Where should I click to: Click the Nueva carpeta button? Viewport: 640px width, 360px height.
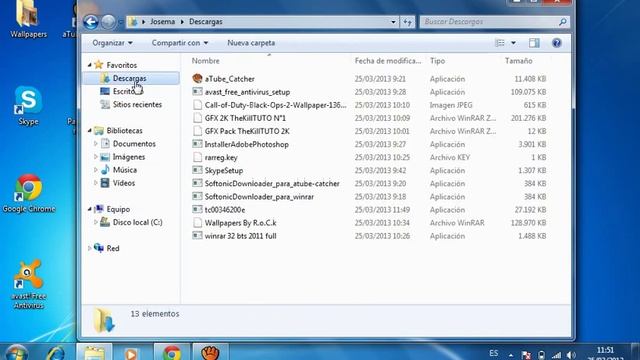251,43
